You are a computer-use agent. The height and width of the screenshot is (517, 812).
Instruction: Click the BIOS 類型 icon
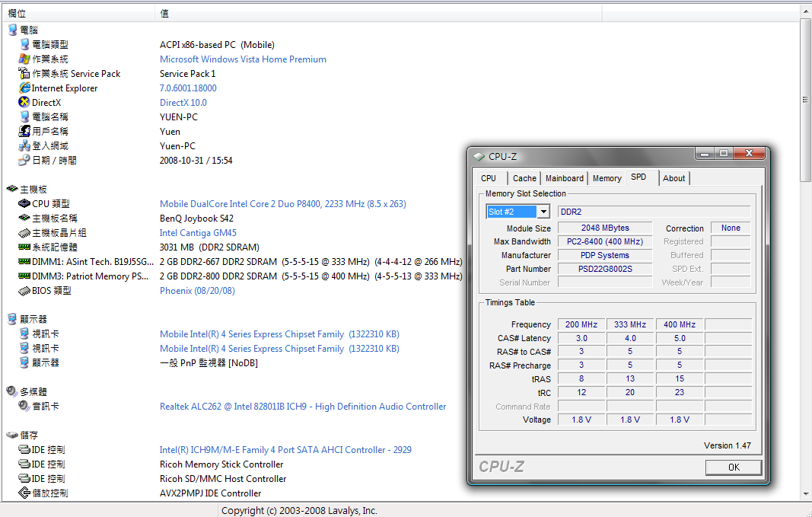[x=24, y=291]
